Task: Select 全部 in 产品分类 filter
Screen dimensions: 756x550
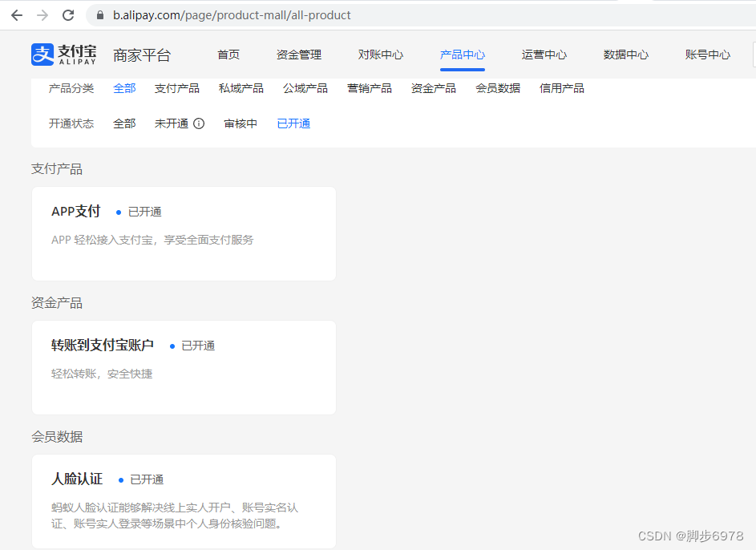Action: click(124, 89)
